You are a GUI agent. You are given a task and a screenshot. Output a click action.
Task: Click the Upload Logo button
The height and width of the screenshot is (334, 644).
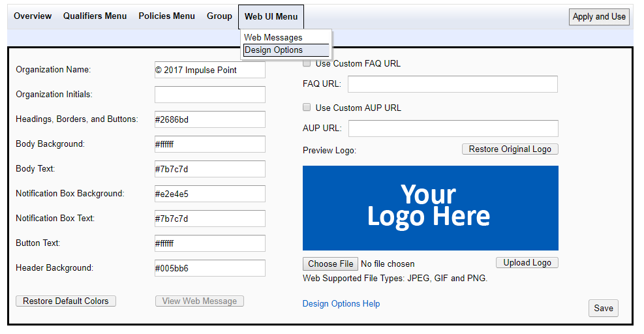[527, 262]
